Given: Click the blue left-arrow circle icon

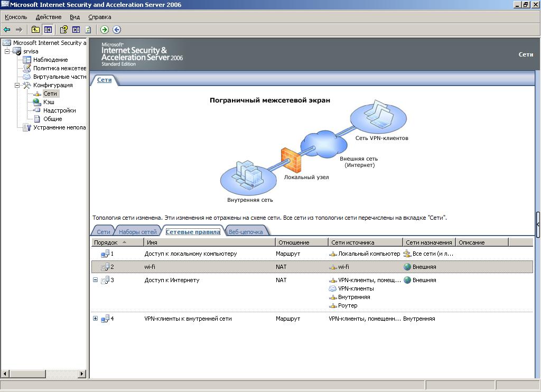Looking at the screenshot, I should [117, 30].
